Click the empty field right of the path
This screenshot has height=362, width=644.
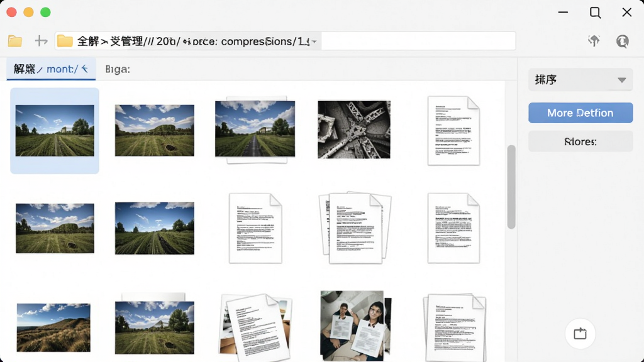click(418, 41)
